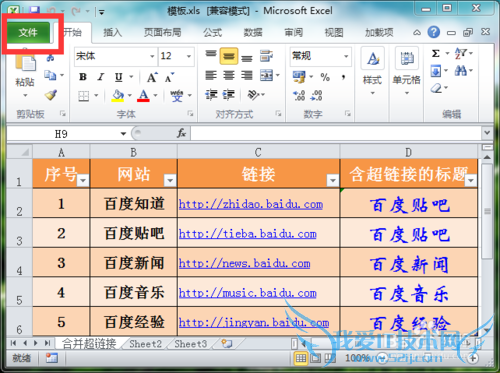Click decrease decimal icon
The width and height of the screenshot is (500, 373).
[x=316, y=96]
